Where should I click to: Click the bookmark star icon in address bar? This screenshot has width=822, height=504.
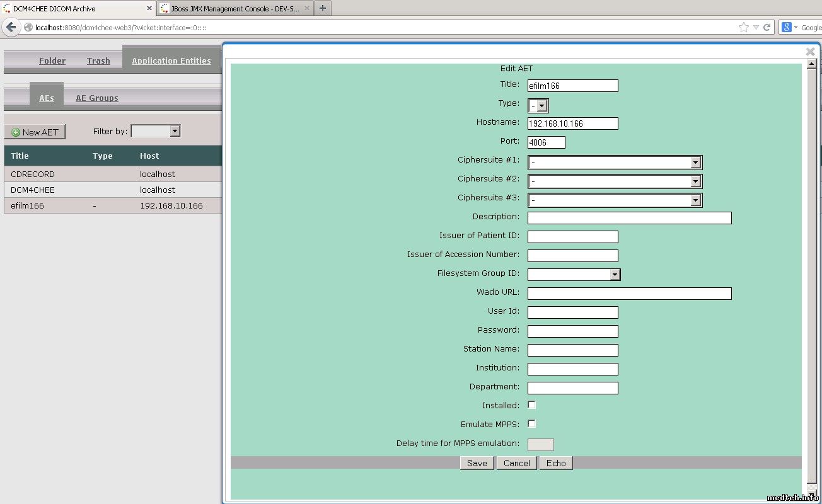click(744, 27)
